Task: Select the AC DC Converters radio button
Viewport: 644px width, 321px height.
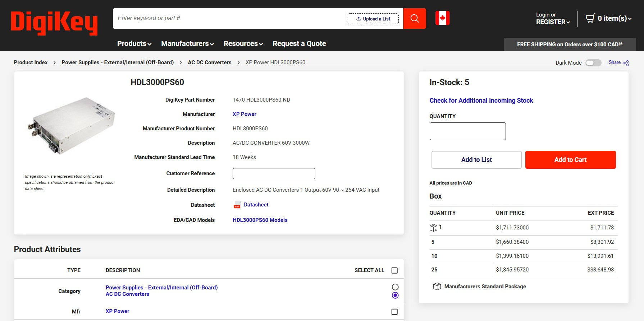Action: click(395, 295)
